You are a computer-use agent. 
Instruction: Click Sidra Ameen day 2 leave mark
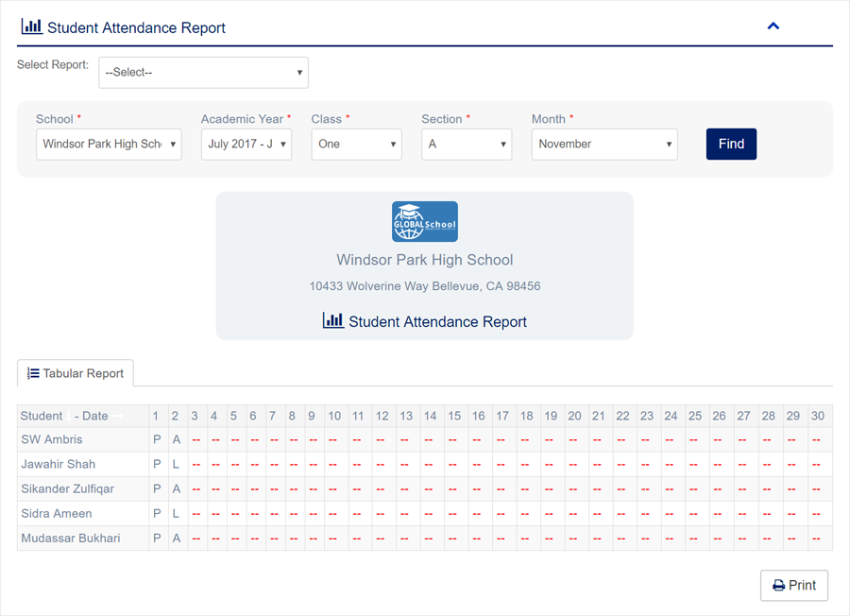176,514
